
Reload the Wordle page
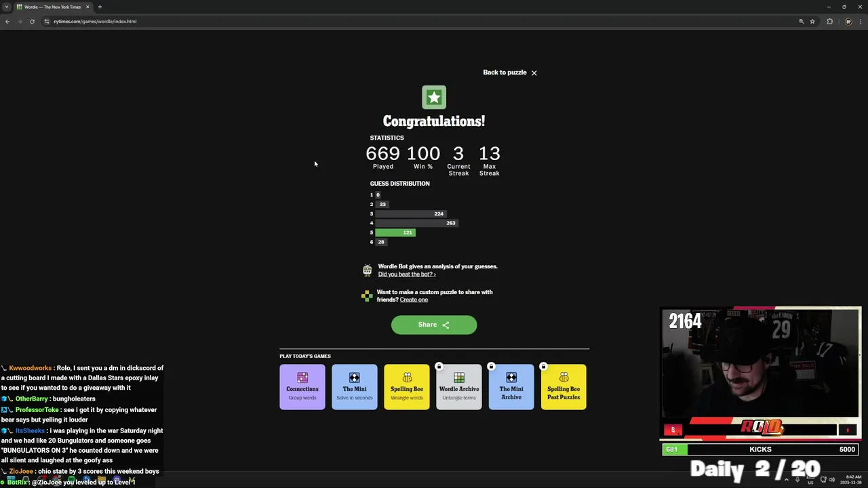pos(32,21)
